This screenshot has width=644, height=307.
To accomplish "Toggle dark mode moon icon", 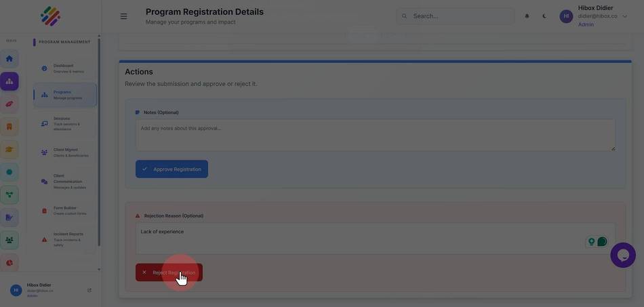I will (x=544, y=16).
